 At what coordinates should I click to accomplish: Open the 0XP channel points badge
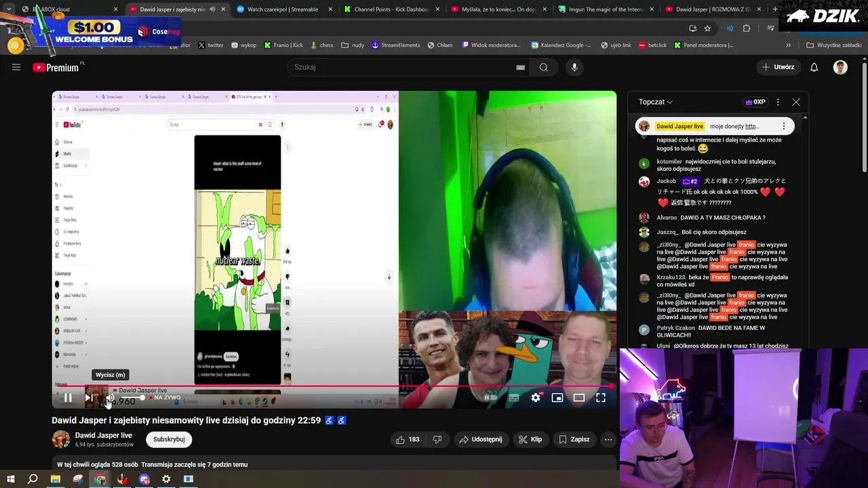755,102
